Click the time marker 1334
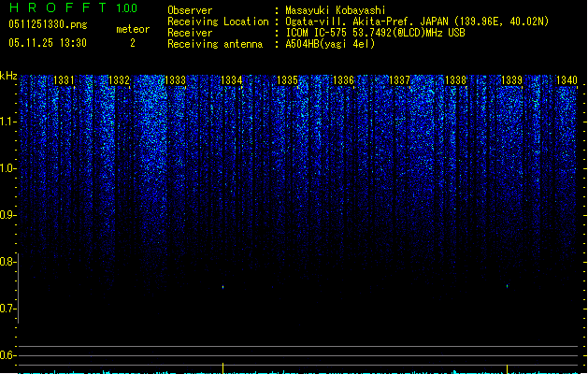This screenshot has width=588, height=374. (232, 80)
